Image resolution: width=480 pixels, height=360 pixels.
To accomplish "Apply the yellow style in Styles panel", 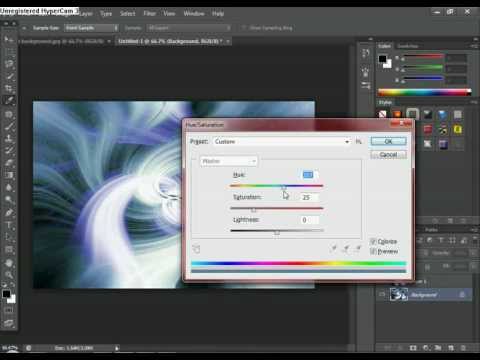I will point(458,130).
